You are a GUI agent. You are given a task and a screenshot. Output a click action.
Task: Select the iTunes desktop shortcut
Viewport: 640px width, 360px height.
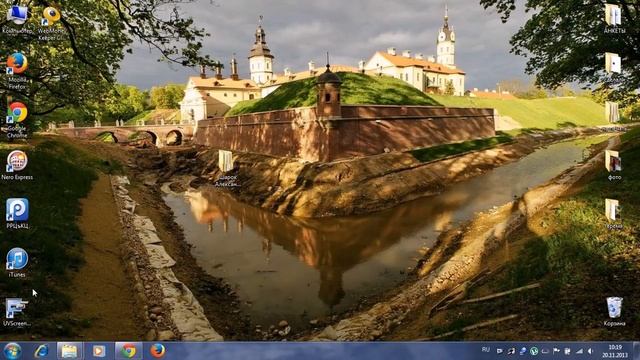pos(17,262)
